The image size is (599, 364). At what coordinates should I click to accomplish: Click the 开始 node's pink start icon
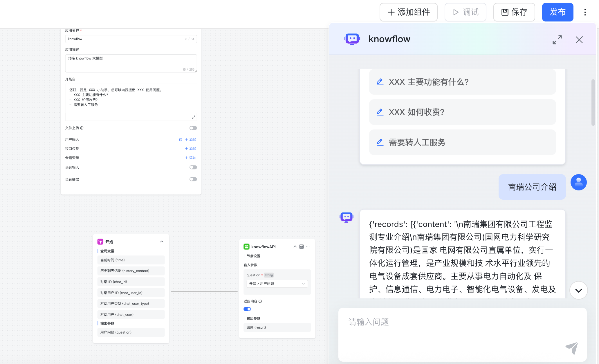coord(100,242)
